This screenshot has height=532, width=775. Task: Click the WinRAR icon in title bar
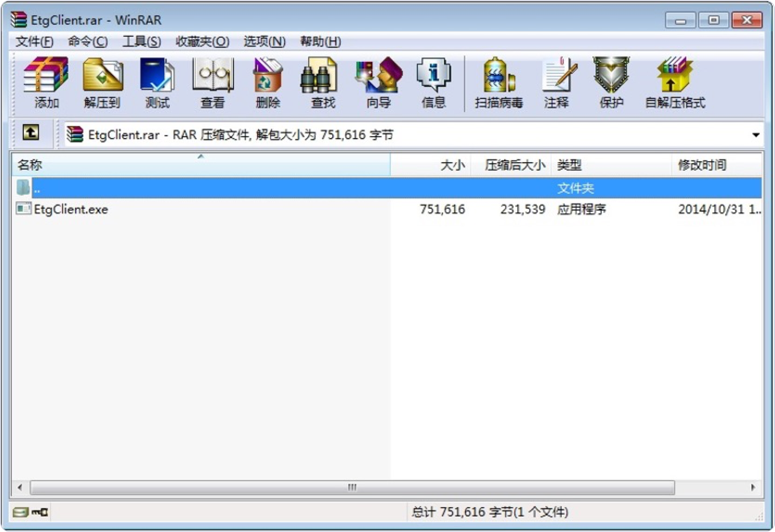(x=18, y=20)
